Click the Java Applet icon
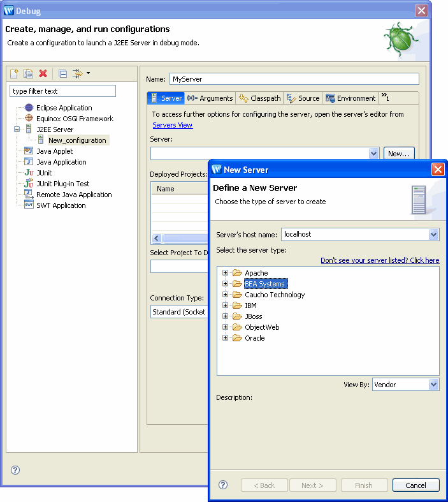This screenshot has height=502, width=448. (x=29, y=151)
